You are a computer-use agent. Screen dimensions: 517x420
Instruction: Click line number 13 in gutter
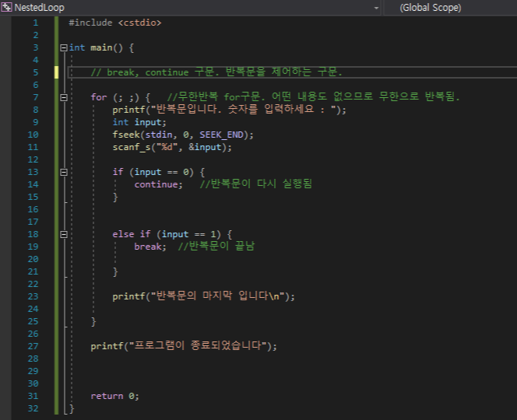pyautogui.click(x=33, y=172)
